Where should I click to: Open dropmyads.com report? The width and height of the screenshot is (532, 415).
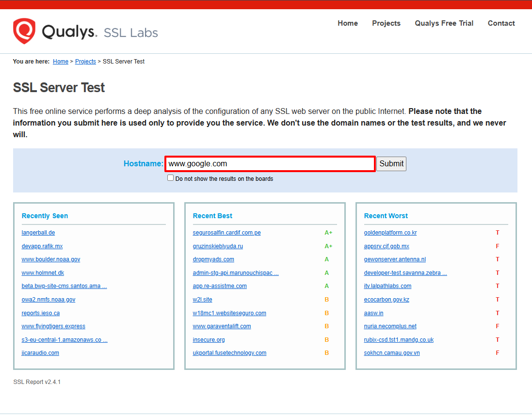tap(213, 259)
